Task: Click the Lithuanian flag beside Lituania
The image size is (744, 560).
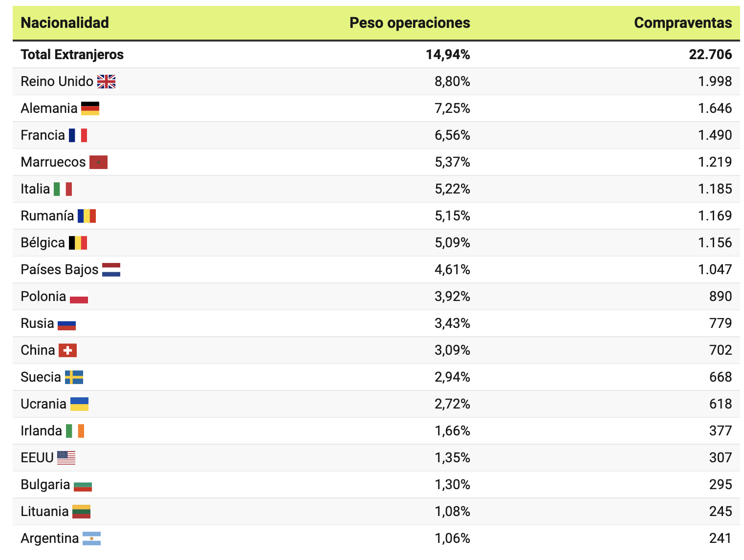Action: pyautogui.click(x=81, y=512)
